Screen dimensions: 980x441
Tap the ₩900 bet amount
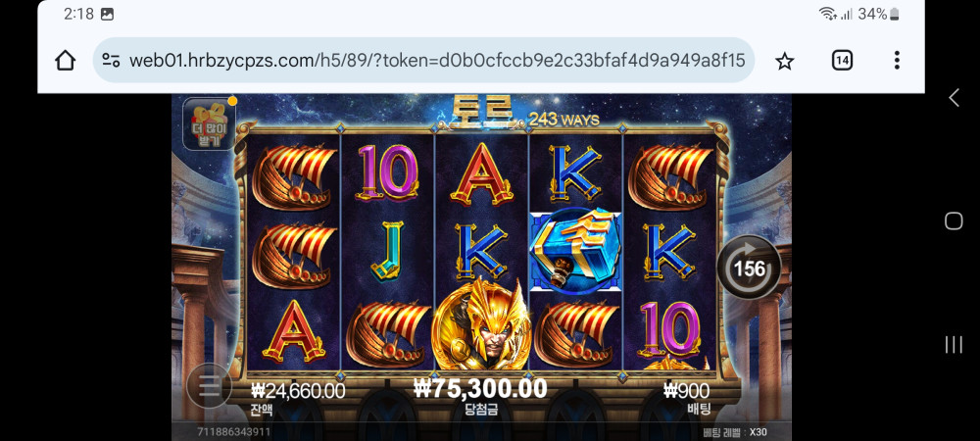click(686, 391)
